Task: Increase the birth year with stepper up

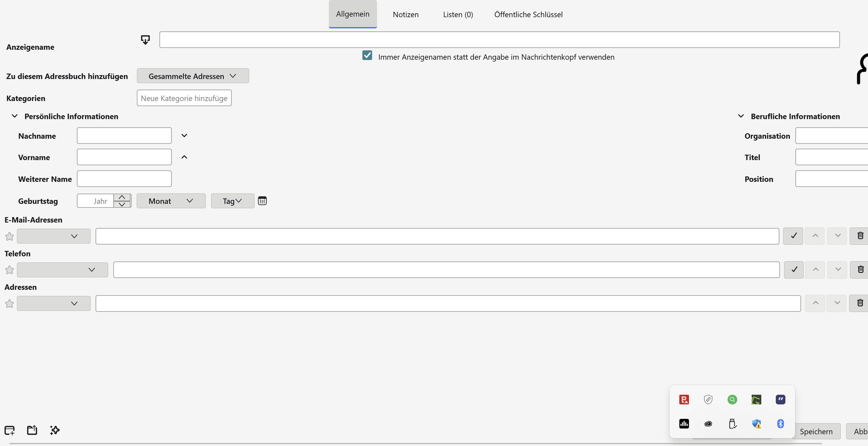Action: tap(122, 198)
